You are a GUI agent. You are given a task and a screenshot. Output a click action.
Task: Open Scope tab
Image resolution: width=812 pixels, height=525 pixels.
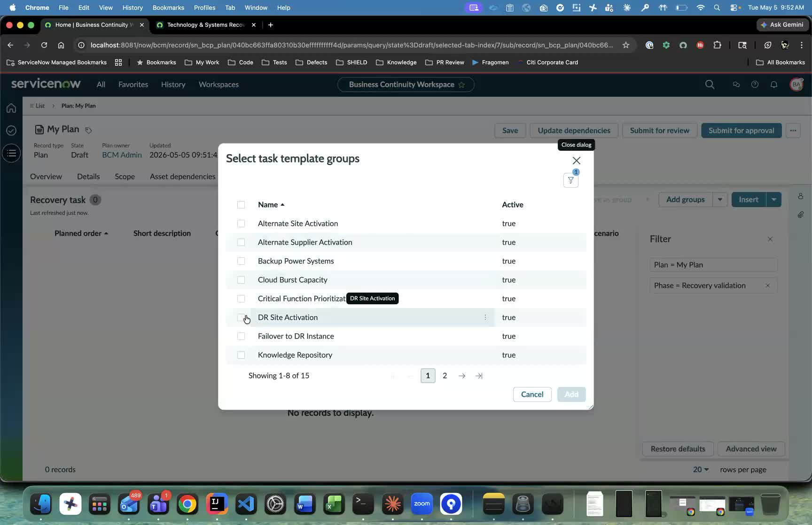125,177
